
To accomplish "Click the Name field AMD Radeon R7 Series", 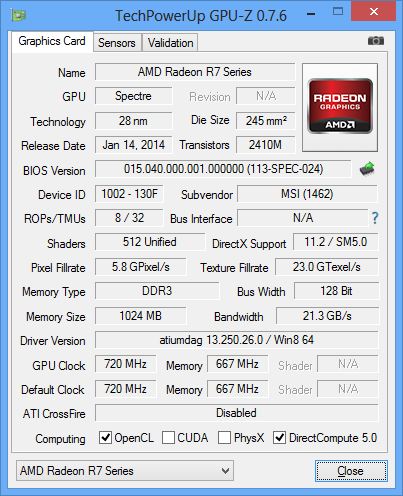I will [195, 72].
